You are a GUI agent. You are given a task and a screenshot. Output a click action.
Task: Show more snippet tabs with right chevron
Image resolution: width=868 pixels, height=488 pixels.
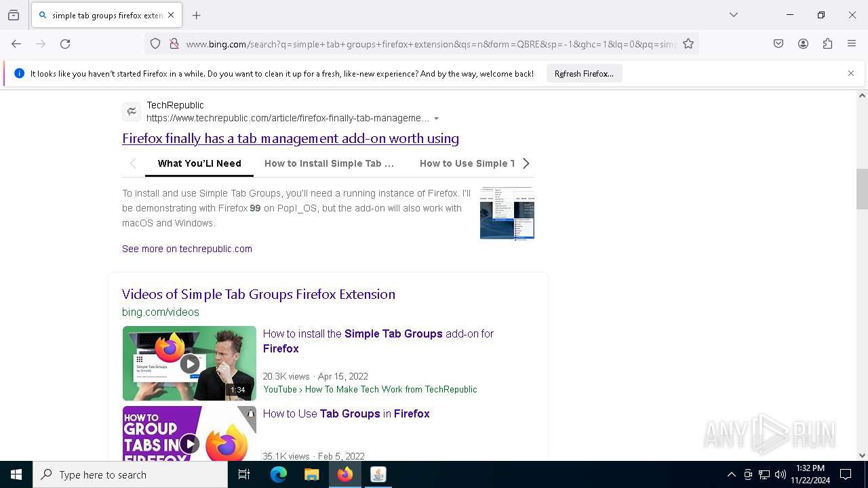click(x=526, y=163)
